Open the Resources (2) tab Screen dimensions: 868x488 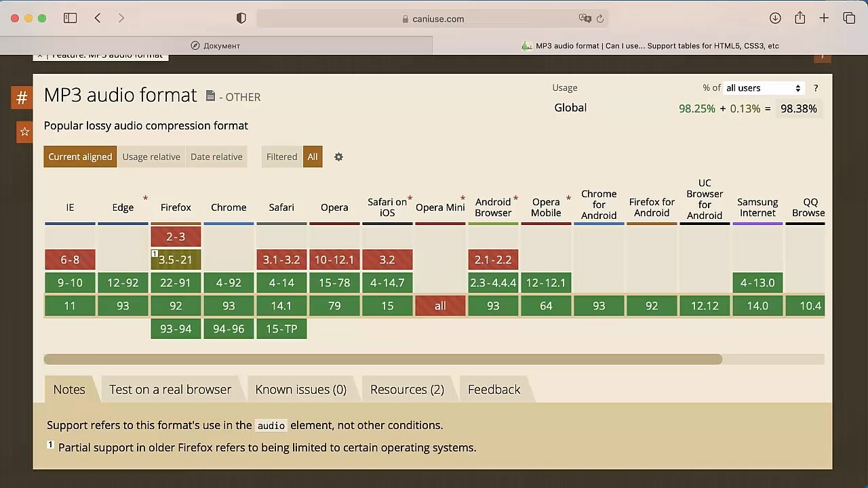407,389
